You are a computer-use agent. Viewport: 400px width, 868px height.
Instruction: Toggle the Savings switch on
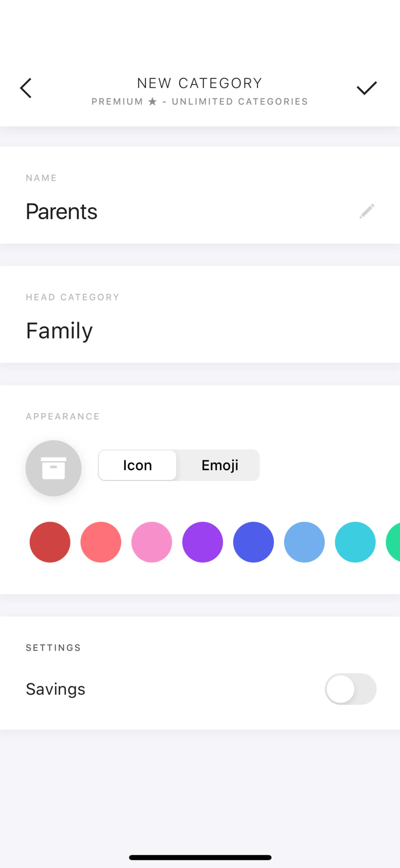(x=350, y=689)
